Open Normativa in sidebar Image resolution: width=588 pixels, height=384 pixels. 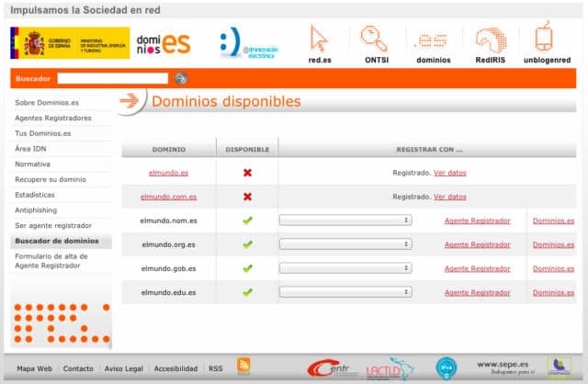[x=33, y=164]
